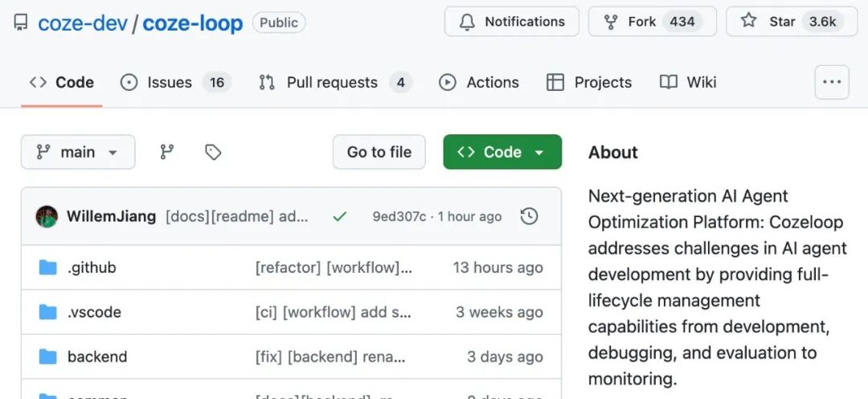Click the Public visibility badge

click(279, 23)
